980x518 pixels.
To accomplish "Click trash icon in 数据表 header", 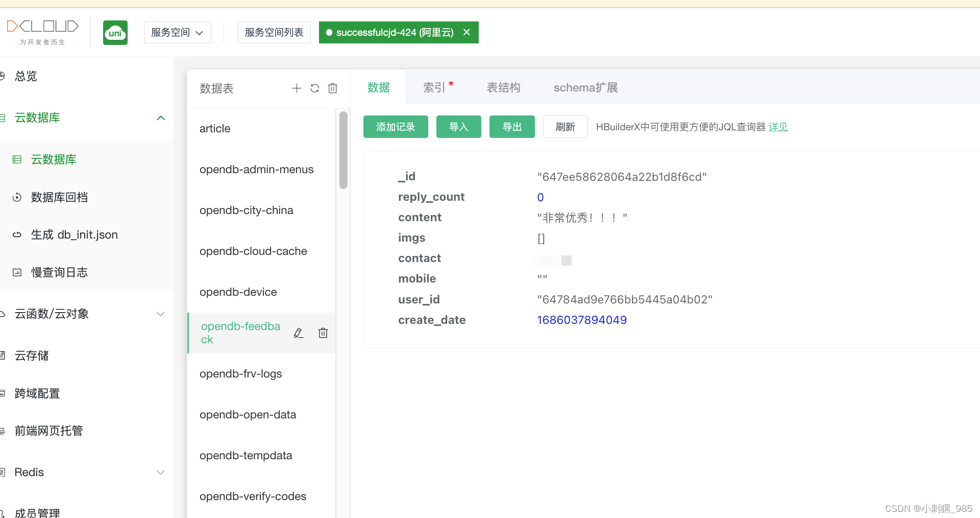I will click(x=333, y=88).
